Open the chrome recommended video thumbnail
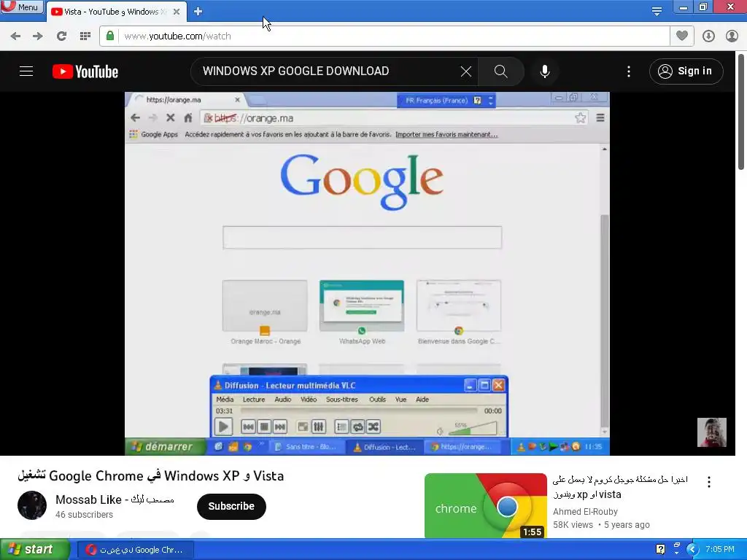Screen dimensions: 747x560 (485, 506)
